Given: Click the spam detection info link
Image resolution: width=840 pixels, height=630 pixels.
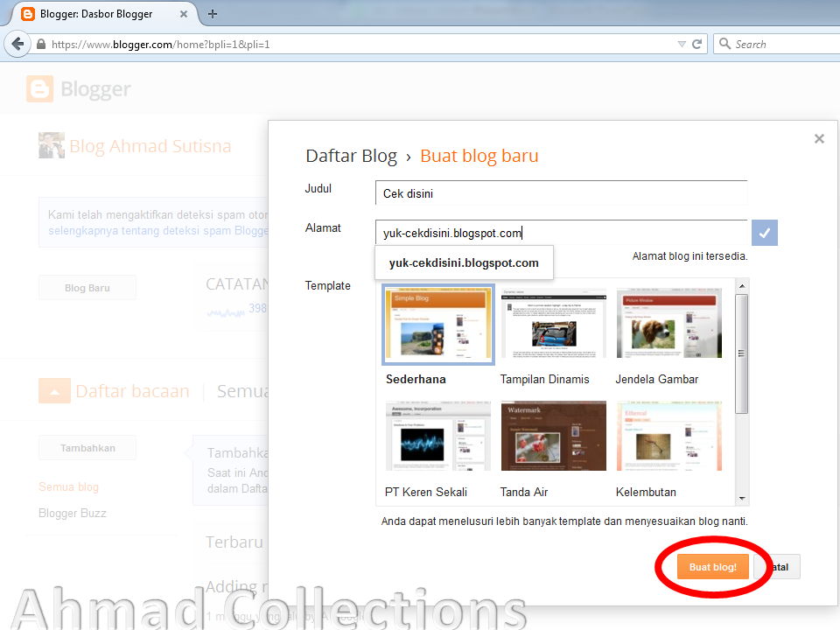Looking at the screenshot, I should (158, 231).
